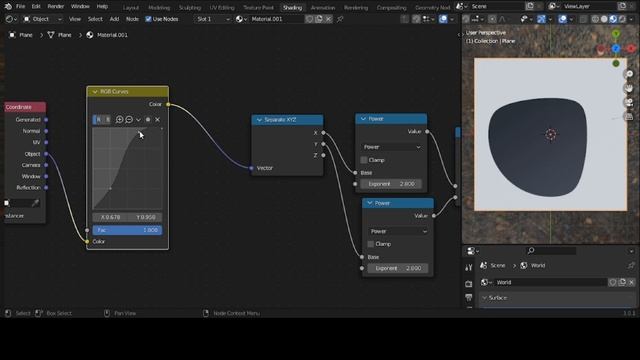
Task: Select wireframe viewport shading mode
Action: click(595, 19)
